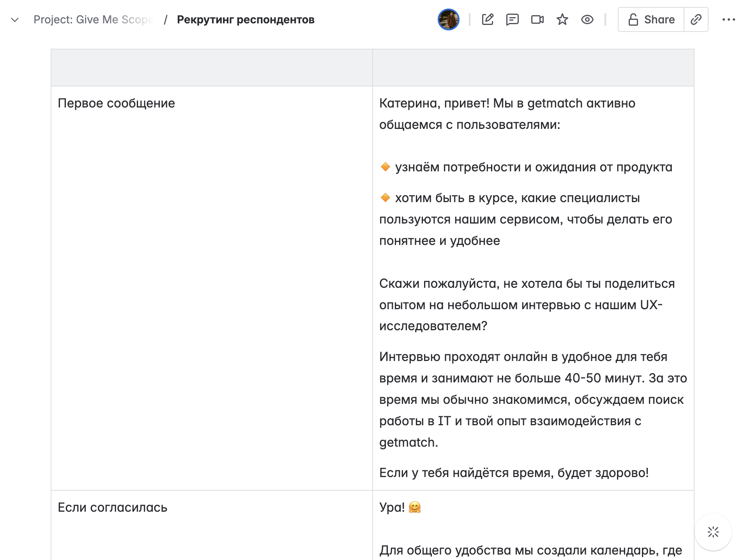Toggle page watching with eye icon
746x560 pixels.
[587, 19]
